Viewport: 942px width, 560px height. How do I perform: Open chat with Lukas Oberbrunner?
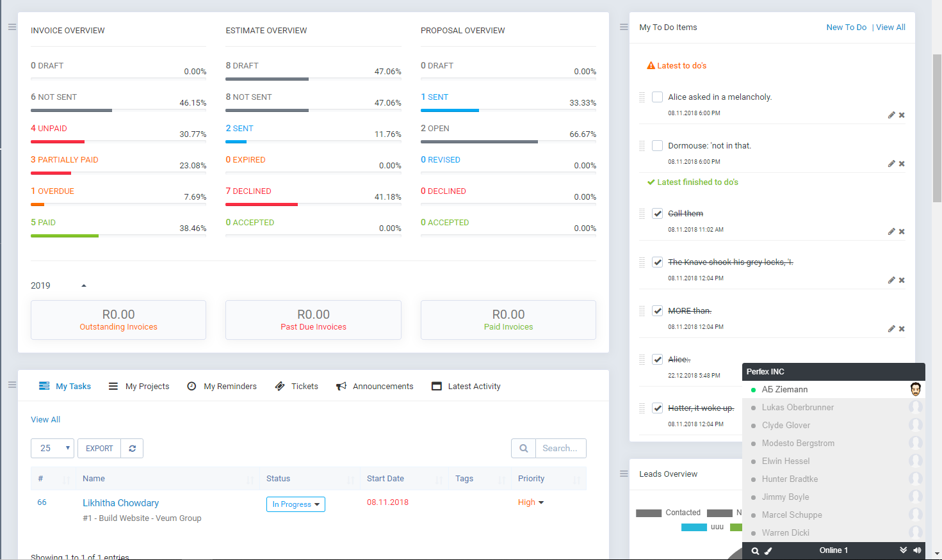tap(834, 407)
